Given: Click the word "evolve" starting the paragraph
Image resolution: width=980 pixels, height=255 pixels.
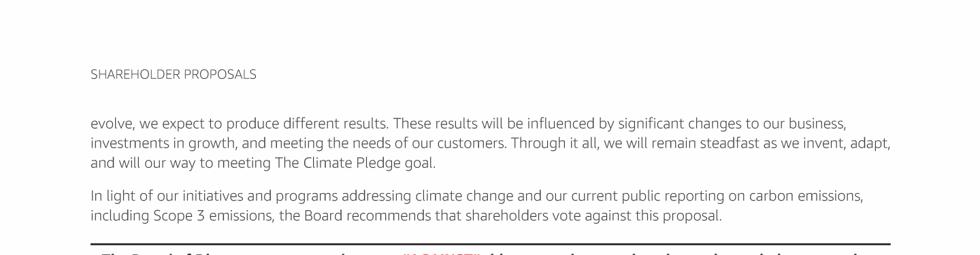Looking at the screenshot, I should (x=109, y=124).
